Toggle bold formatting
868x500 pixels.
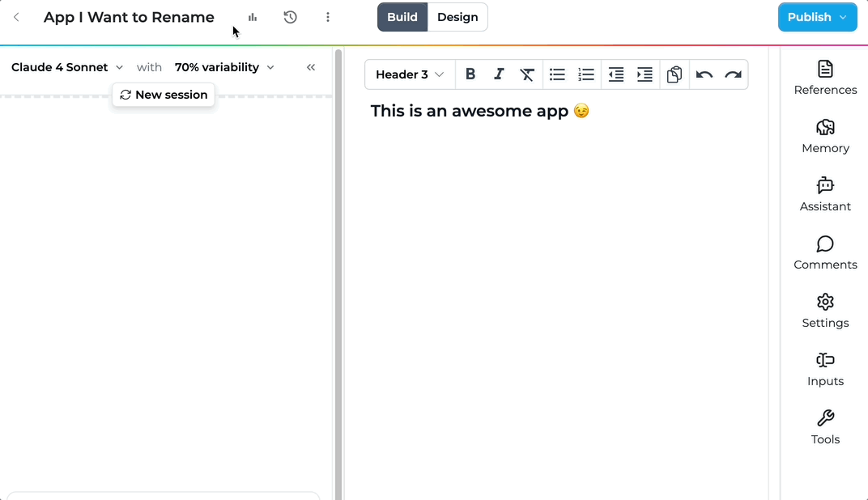click(470, 74)
